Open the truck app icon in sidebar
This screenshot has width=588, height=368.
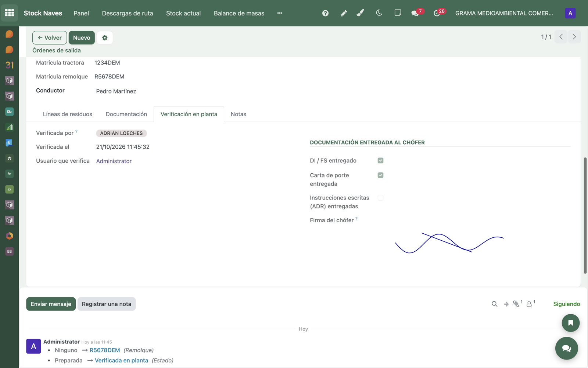point(10,112)
